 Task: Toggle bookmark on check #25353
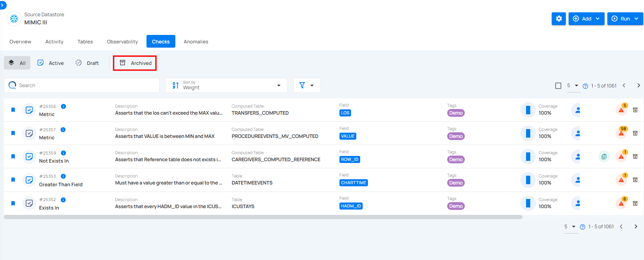(x=13, y=180)
